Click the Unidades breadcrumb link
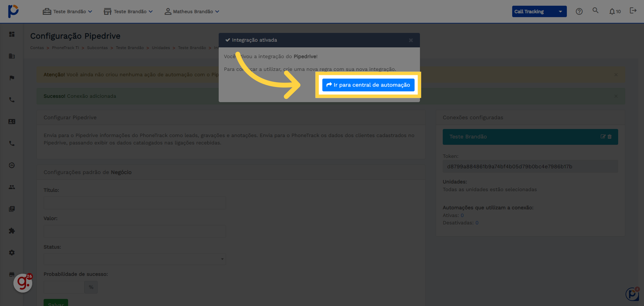Viewport: 644px width, 306px height. tap(161, 48)
